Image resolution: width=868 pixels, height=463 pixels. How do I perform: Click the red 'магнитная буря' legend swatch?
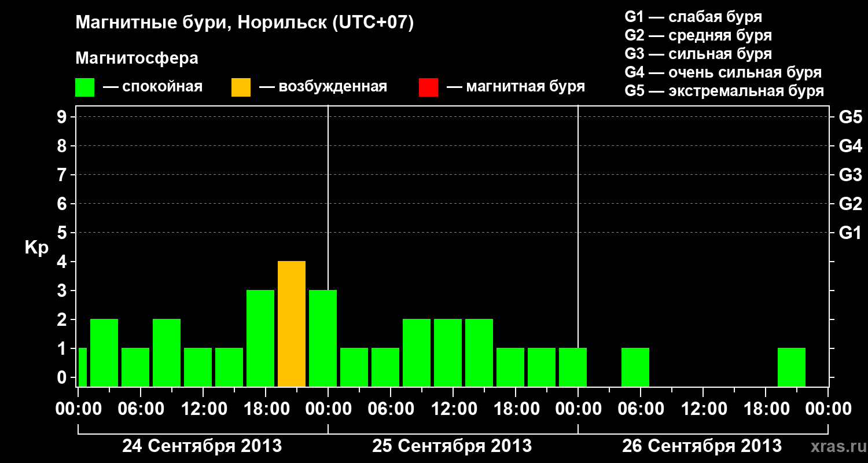pyautogui.click(x=428, y=87)
